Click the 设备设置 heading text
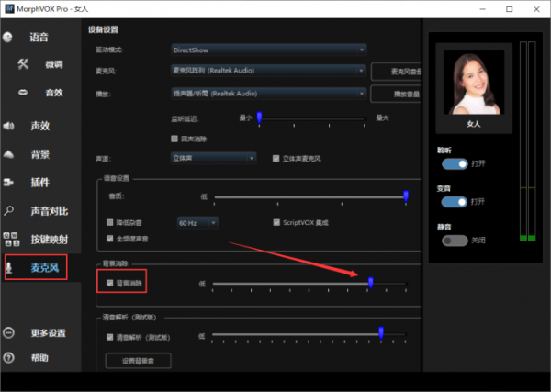Screen dimensions: 551x392 point(103,29)
